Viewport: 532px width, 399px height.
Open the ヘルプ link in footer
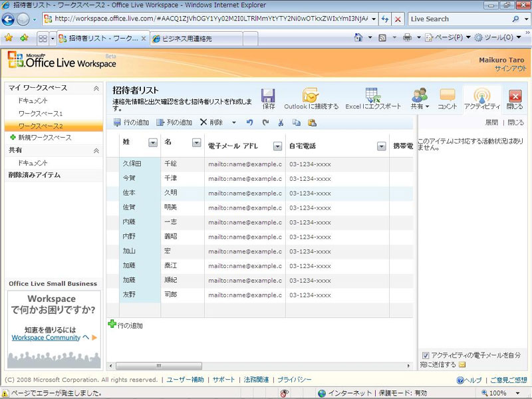click(x=469, y=380)
